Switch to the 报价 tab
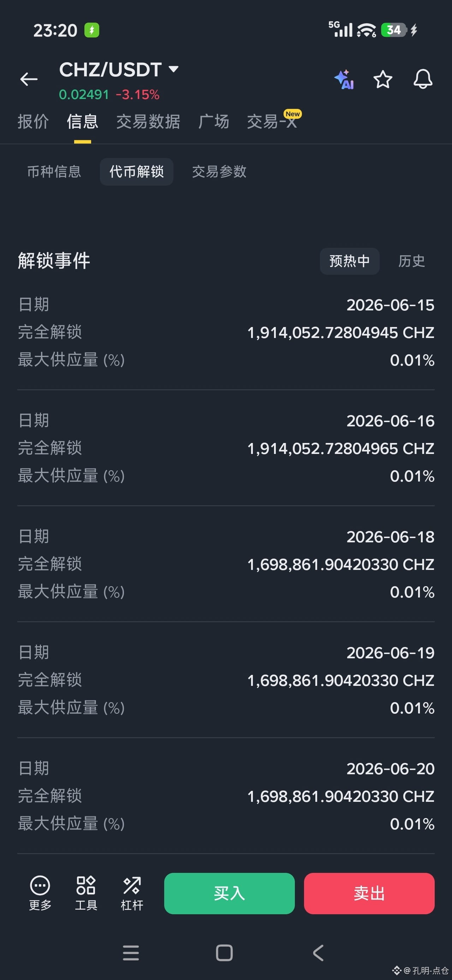 33,122
